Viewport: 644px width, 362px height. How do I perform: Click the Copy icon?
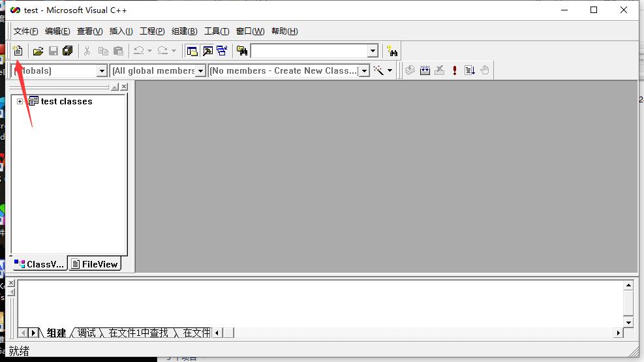pos(102,51)
